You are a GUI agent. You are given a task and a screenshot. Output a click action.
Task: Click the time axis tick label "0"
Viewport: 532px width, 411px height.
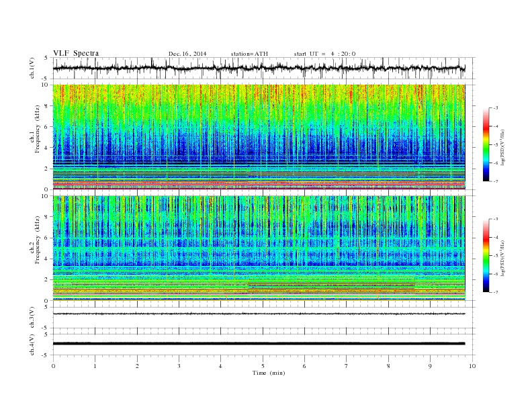pyautogui.click(x=53, y=366)
